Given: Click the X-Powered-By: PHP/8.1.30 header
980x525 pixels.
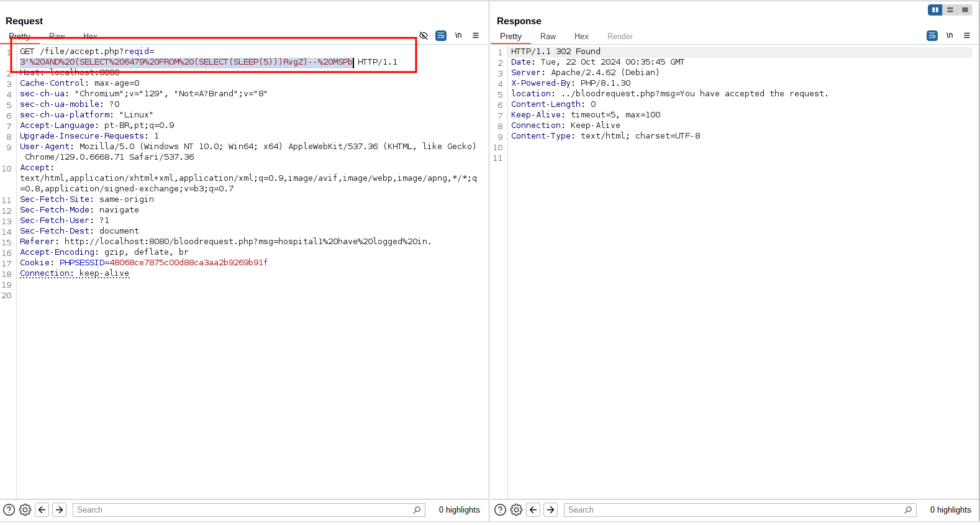Looking at the screenshot, I should tap(571, 83).
